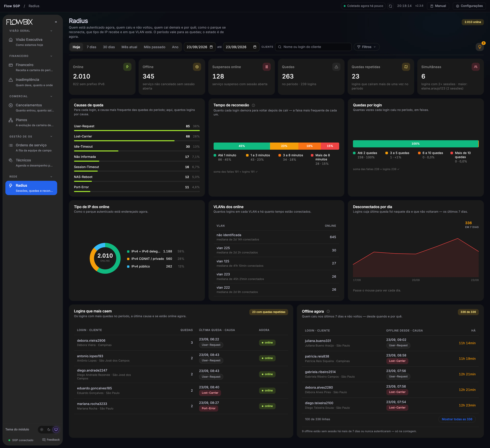Click login debora.vieira2906 in the table
The height and width of the screenshot is (448, 490).
tap(91, 340)
